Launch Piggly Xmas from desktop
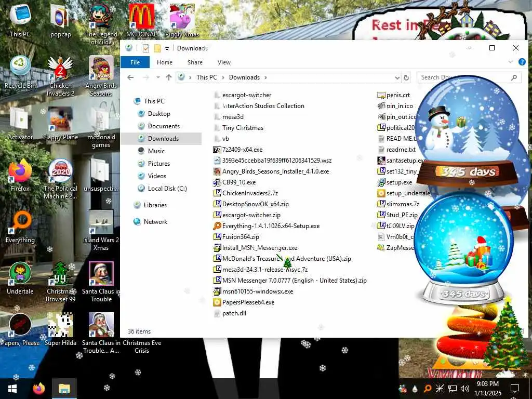Viewport: 532px width, 399px height. 182,20
